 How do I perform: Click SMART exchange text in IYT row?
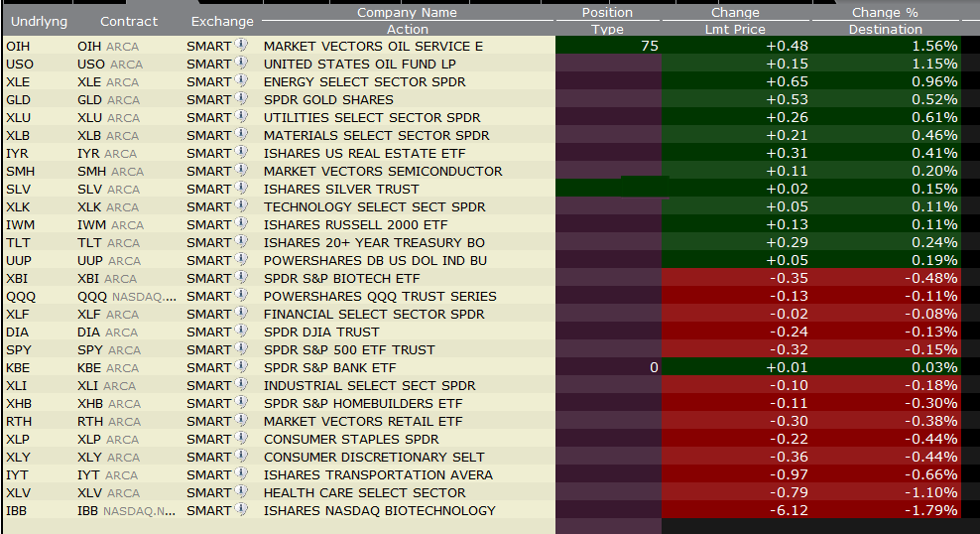tap(208, 475)
